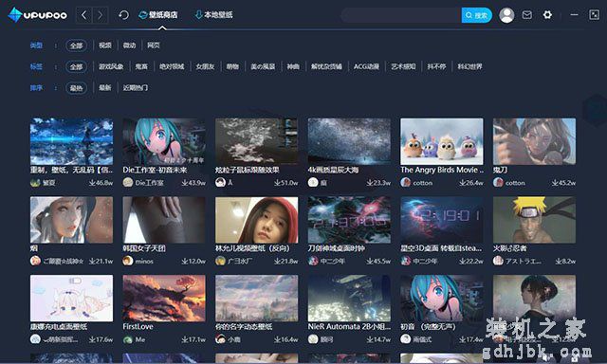Click the Die工作室 author avatar
The width and height of the screenshot is (607, 364).
[128, 182]
